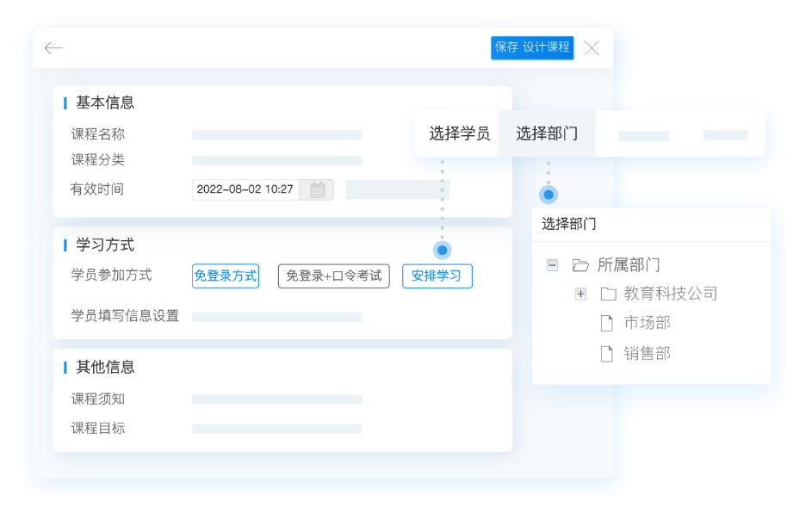Click the back arrow icon
This screenshot has height=508, width=812.
(x=53, y=48)
